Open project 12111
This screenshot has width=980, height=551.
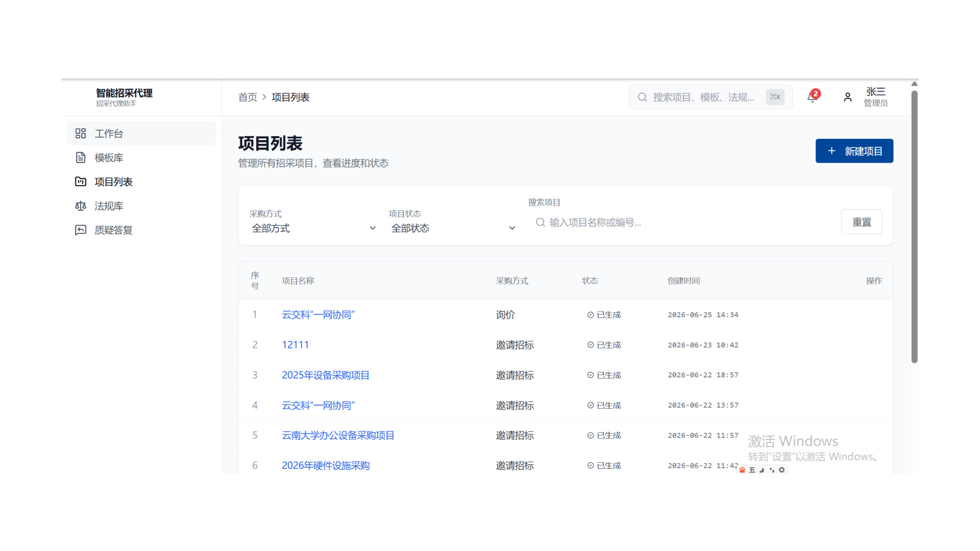pyautogui.click(x=295, y=345)
